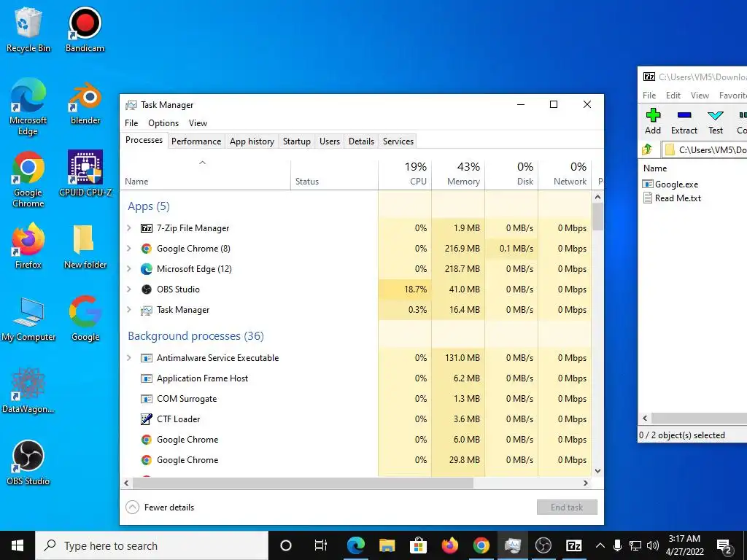Show hidden system tray icons
Screen dimensions: 747x560
tap(600, 545)
